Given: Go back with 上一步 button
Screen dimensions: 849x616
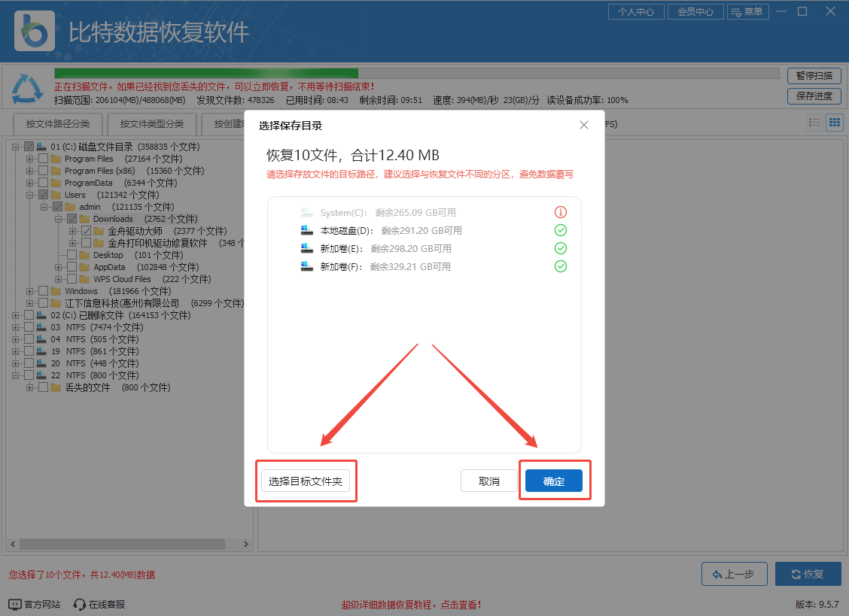Looking at the screenshot, I should click(x=734, y=574).
